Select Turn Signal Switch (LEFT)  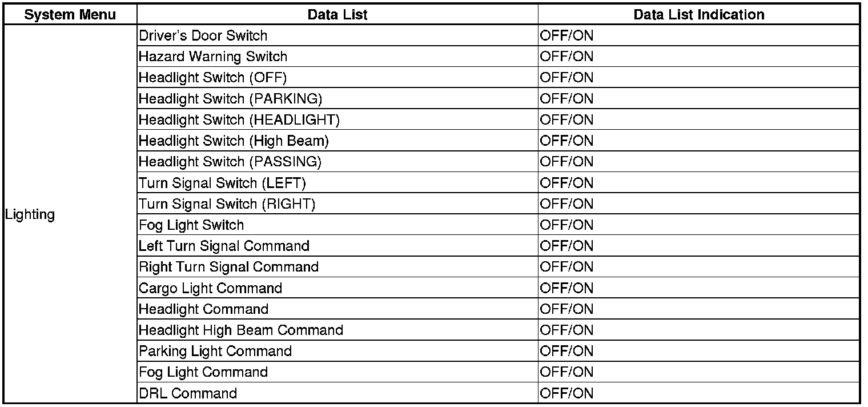[x=223, y=183]
